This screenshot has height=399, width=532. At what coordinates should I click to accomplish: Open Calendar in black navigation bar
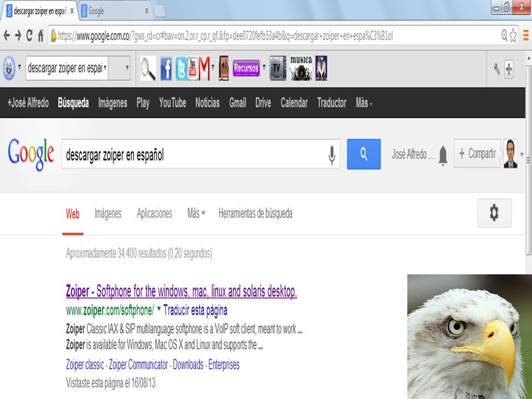coord(294,103)
